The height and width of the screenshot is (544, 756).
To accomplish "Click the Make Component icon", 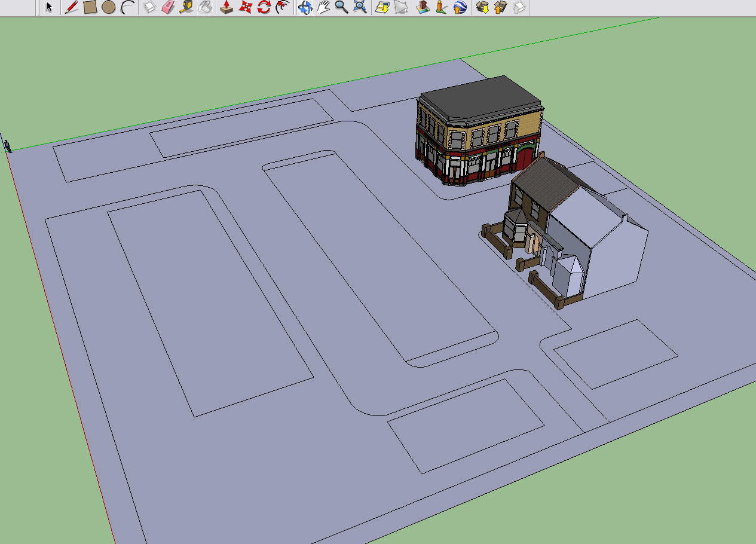I will click(150, 7).
